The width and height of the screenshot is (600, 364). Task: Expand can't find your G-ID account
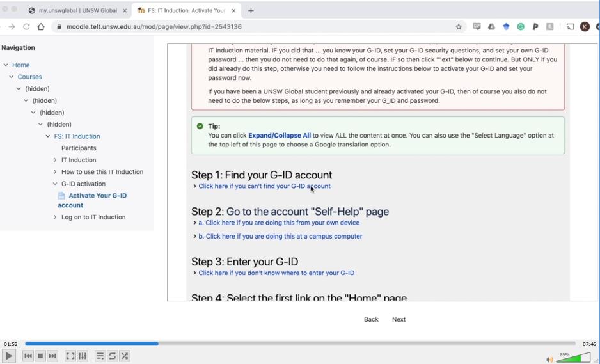click(264, 186)
